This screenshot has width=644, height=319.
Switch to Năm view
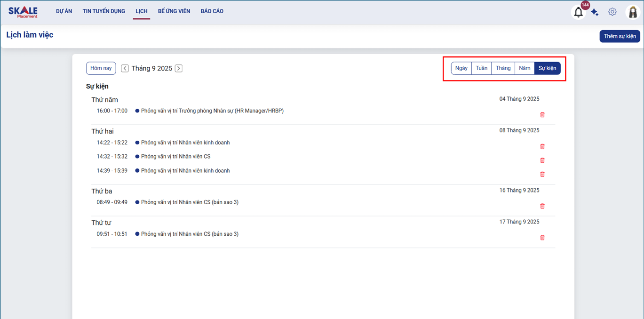click(525, 68)
